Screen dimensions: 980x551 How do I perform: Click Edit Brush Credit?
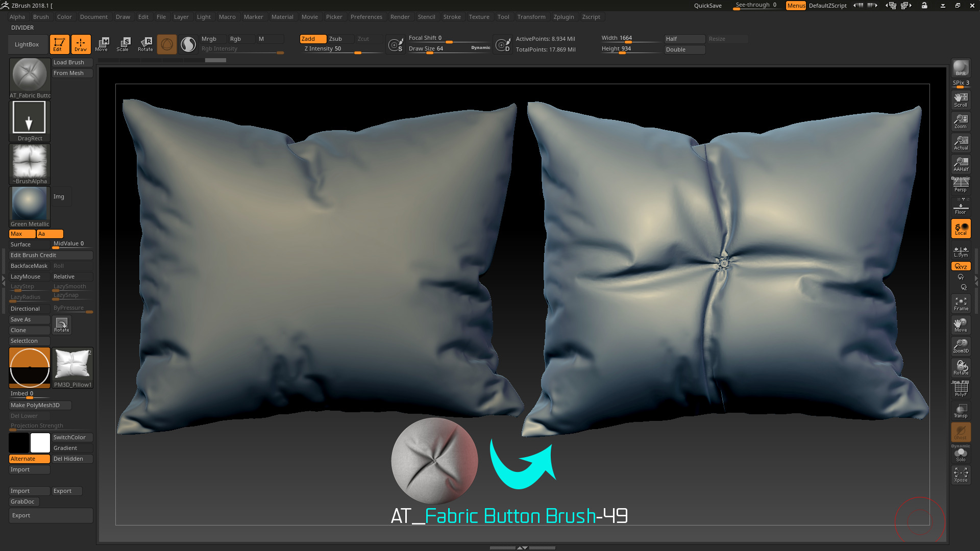(51, 255)
